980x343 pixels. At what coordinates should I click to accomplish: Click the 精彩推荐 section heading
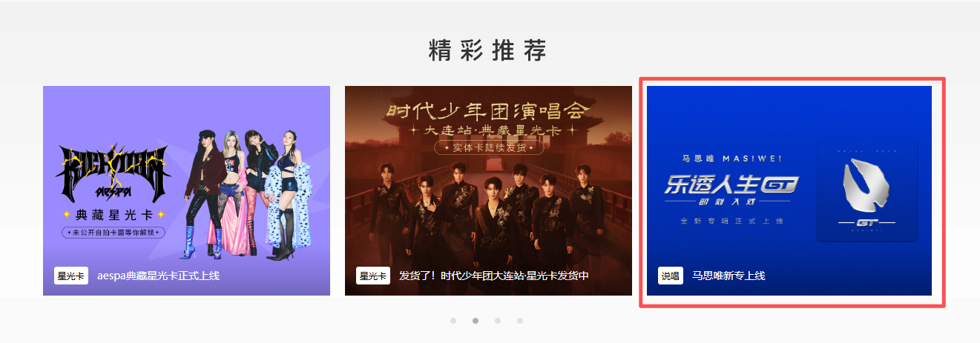[x=487, y=50]
